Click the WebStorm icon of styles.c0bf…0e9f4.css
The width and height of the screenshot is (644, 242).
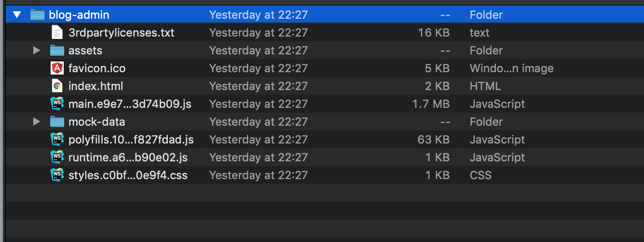(x=57, y=175)
